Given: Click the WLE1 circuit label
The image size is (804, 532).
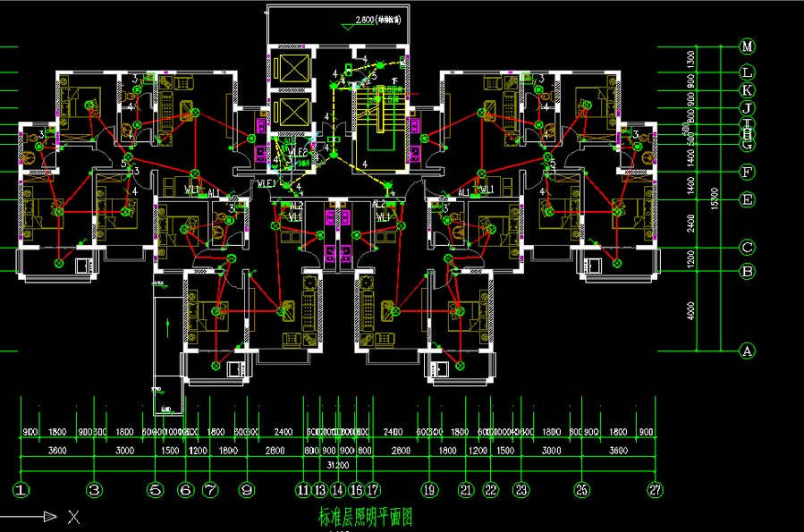Looking at the screenshot, I should [x=266, y=183].
